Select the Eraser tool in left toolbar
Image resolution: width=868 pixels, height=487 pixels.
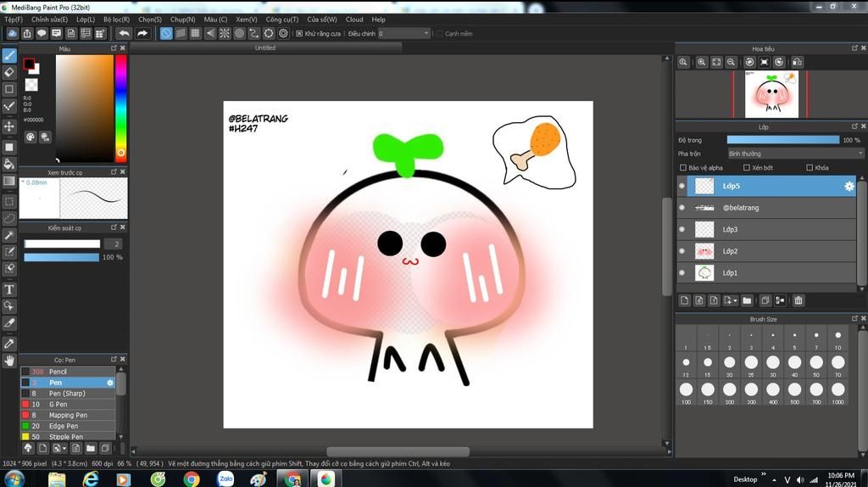coord(9,72)
